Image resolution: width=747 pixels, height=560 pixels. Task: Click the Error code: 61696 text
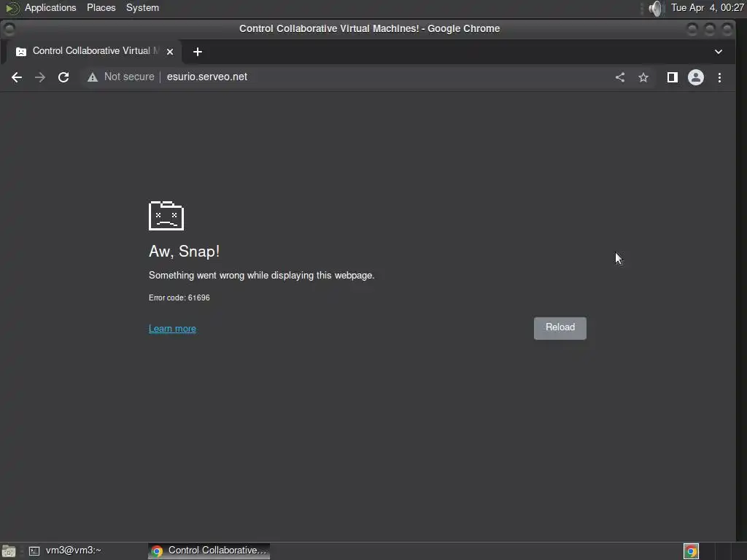point(179,297)
